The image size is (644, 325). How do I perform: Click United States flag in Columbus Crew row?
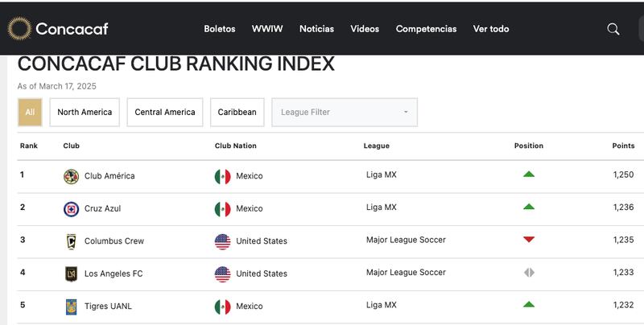(x=222, y=241)
